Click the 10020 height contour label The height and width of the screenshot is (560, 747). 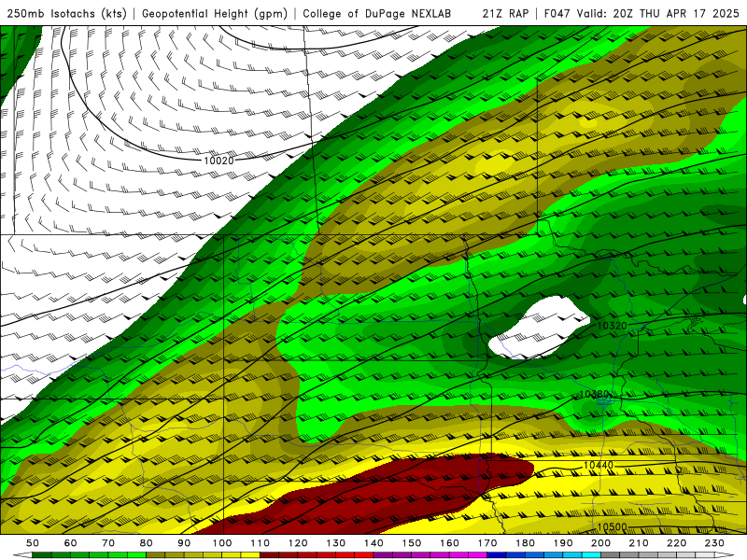coord(219,161)
